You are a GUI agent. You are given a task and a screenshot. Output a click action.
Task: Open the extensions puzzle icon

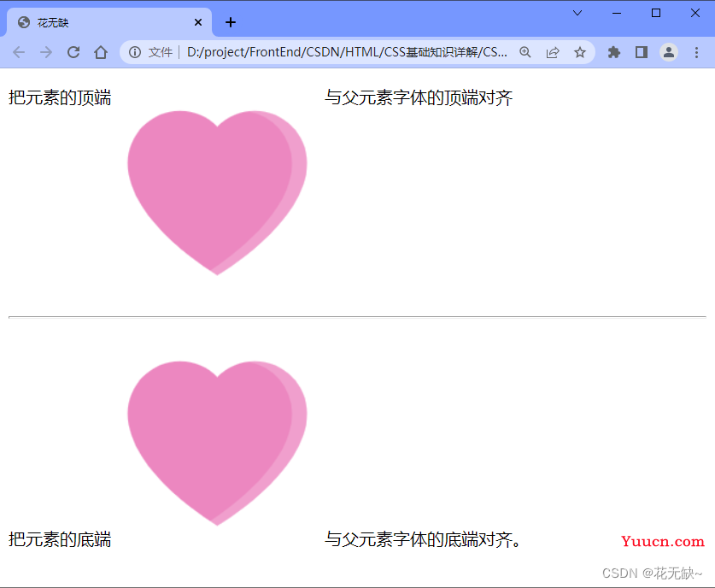pyautogui.click(x=614, y=52)
